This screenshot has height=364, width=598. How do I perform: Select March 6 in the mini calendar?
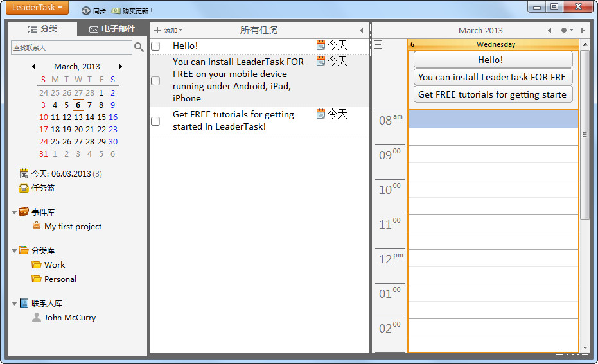pos(78,105)
